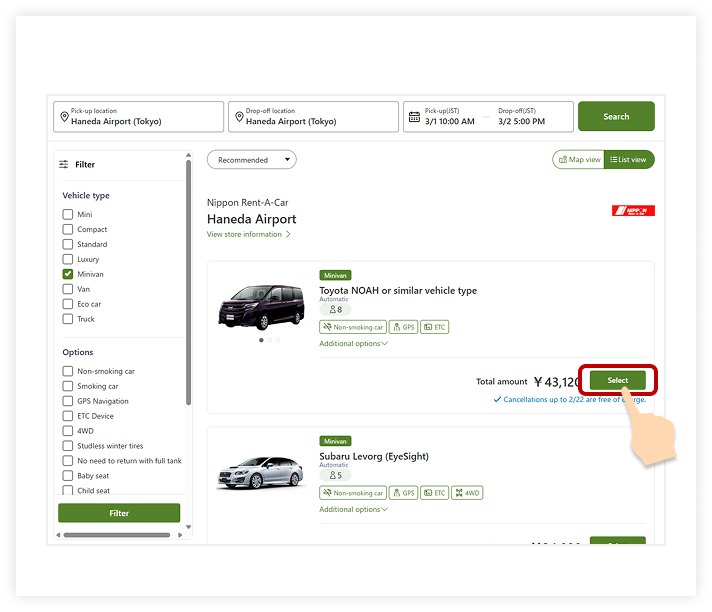Click the Toyota NOAH car photo

[262, 307]
